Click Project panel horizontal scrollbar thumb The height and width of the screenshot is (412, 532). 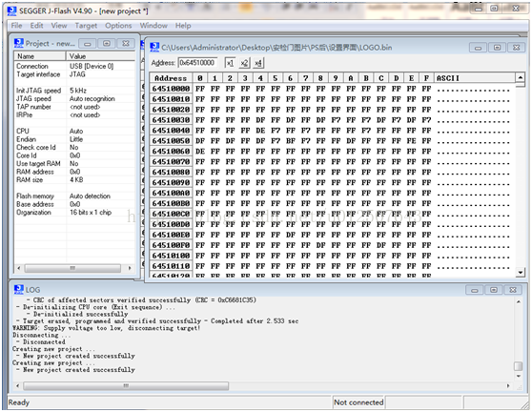coord(72,268)
